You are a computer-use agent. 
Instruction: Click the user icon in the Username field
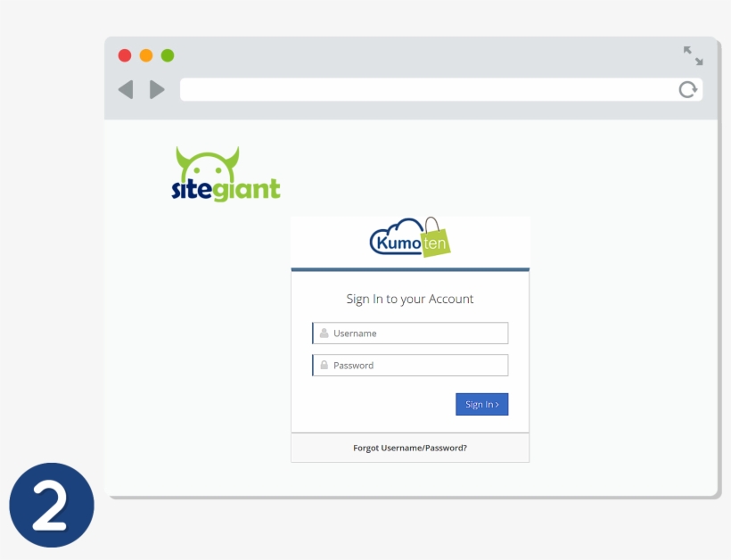tap(324, 333)
